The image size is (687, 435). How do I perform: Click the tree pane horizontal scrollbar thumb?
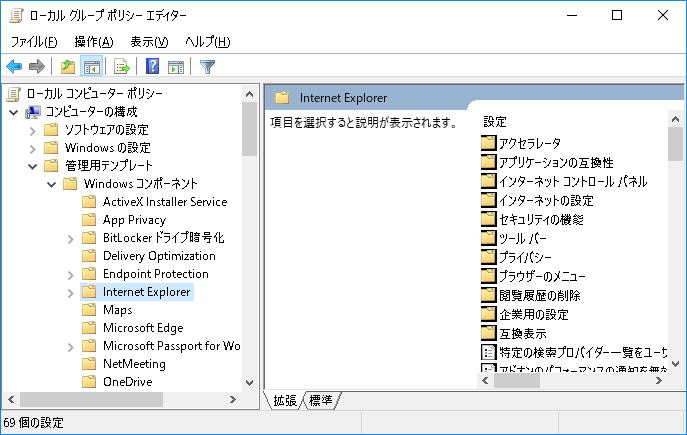pyautogui.click(x=91, y=399)
